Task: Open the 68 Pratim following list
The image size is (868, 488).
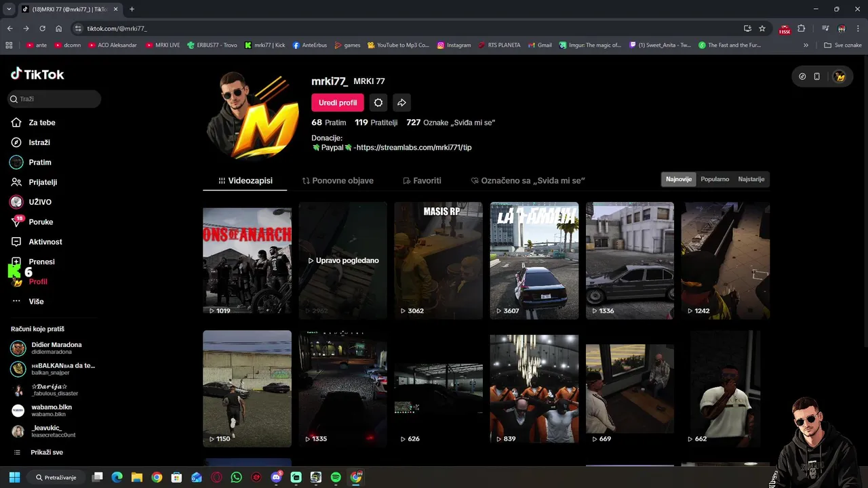Action: (x=329, y=123)
